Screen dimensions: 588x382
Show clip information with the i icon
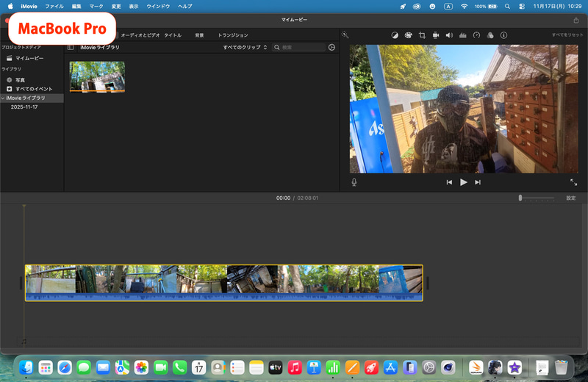[503, 35]
